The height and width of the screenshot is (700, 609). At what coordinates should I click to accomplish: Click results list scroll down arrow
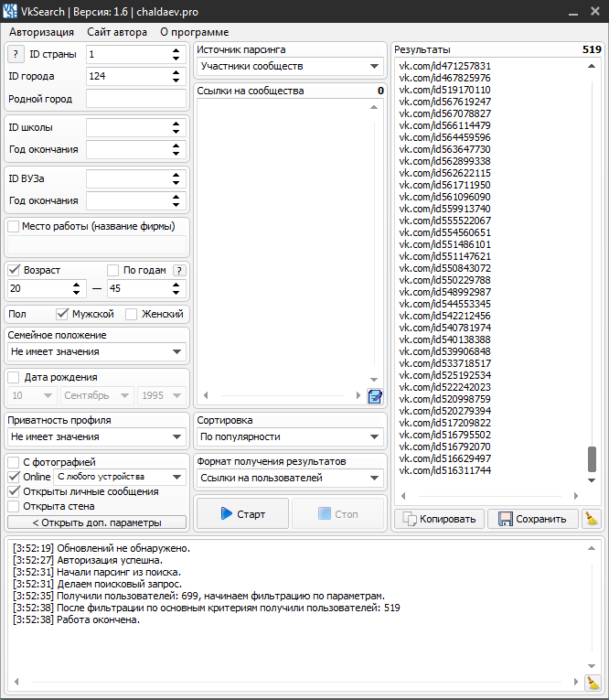[x=592, y=480]
